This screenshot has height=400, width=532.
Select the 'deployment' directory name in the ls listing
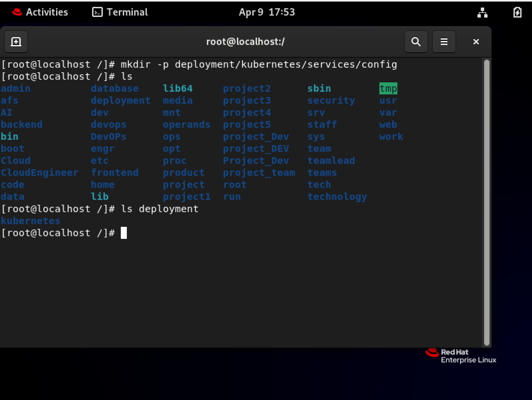[121, 101]
